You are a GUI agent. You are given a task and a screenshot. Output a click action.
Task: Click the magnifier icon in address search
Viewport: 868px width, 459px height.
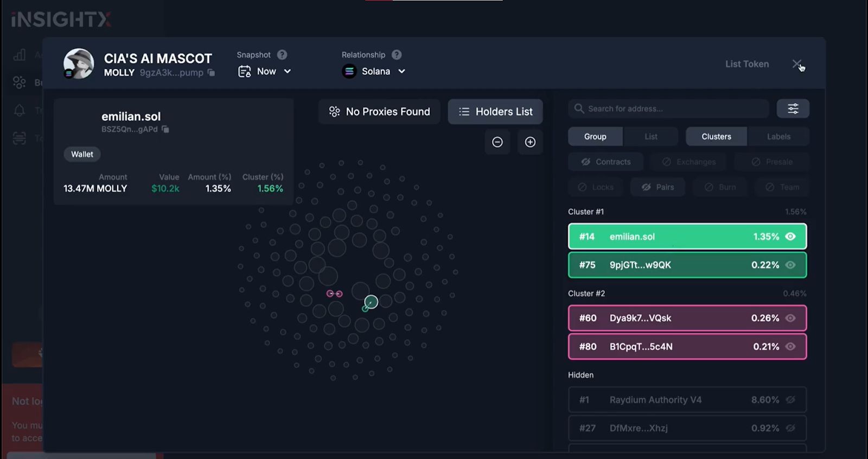click(579, 109)
